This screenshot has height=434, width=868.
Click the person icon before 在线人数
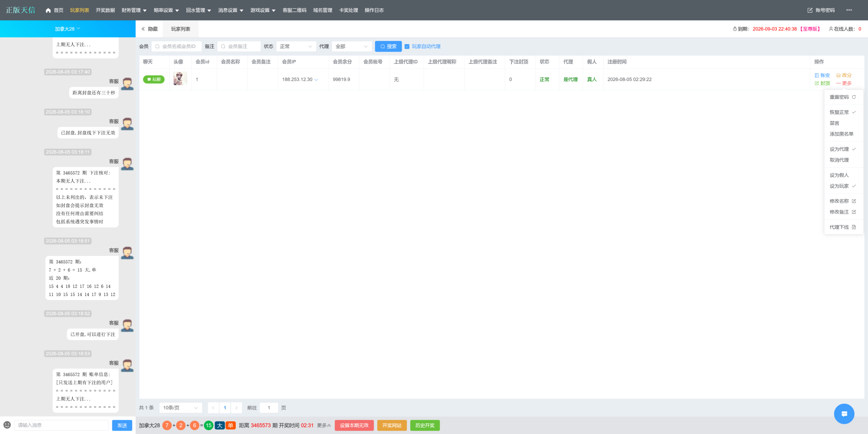click(831, 29)
